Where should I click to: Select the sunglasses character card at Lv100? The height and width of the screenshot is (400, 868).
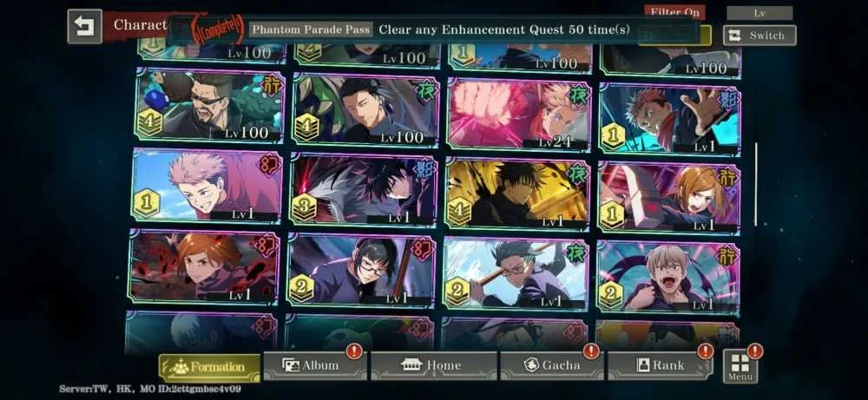pos(210,106)
